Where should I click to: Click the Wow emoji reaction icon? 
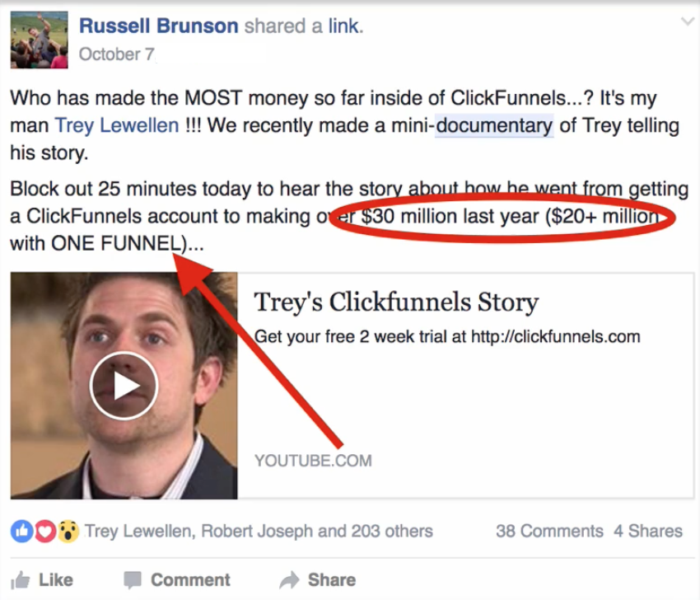point(68,532)
